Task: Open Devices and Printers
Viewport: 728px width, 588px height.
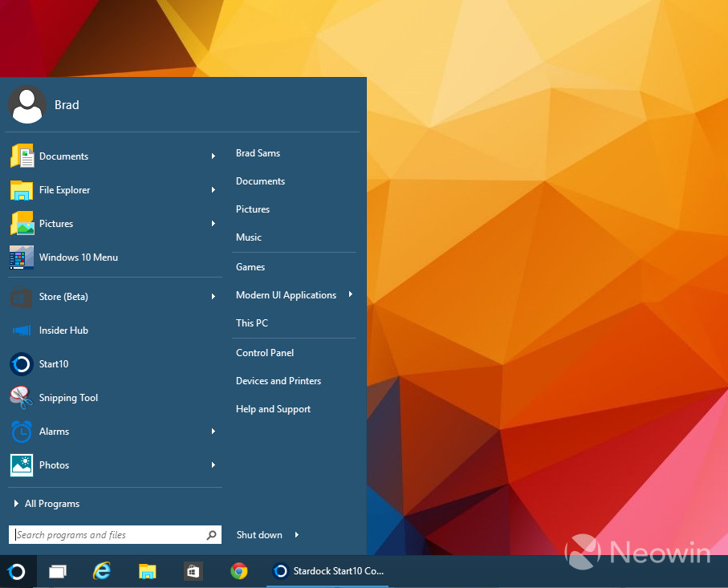Action: (279, 381)
